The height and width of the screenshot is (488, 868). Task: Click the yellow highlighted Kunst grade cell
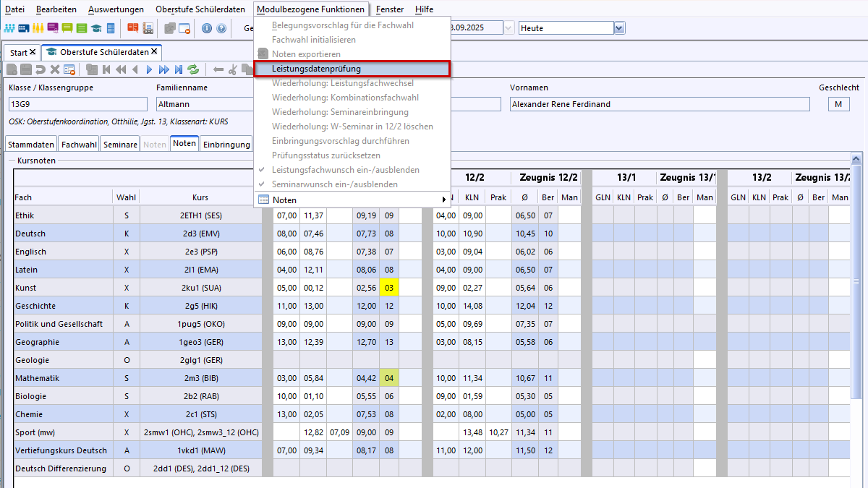(389, 288)
